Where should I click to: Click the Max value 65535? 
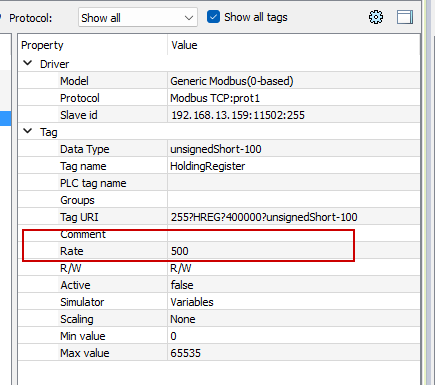pyautogui.click(x=186, y=353)
